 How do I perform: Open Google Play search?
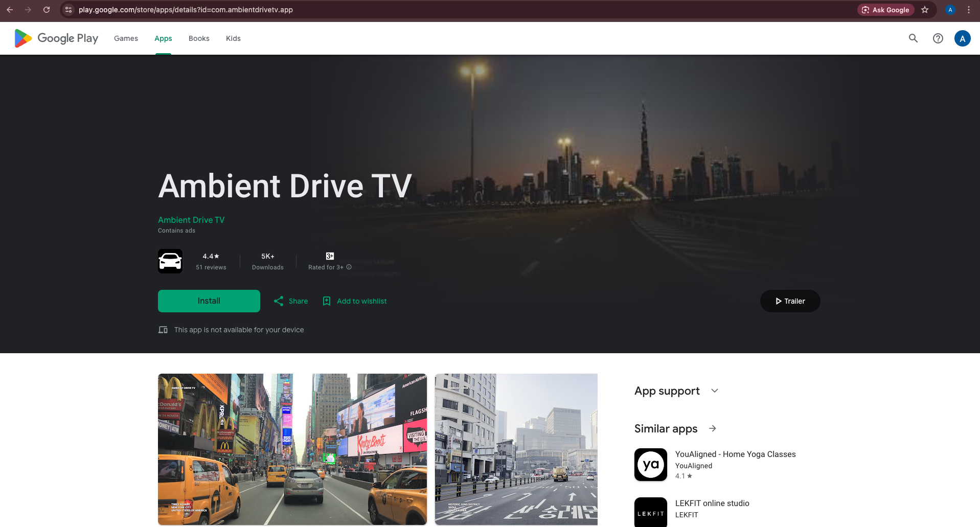click(913, 38)
